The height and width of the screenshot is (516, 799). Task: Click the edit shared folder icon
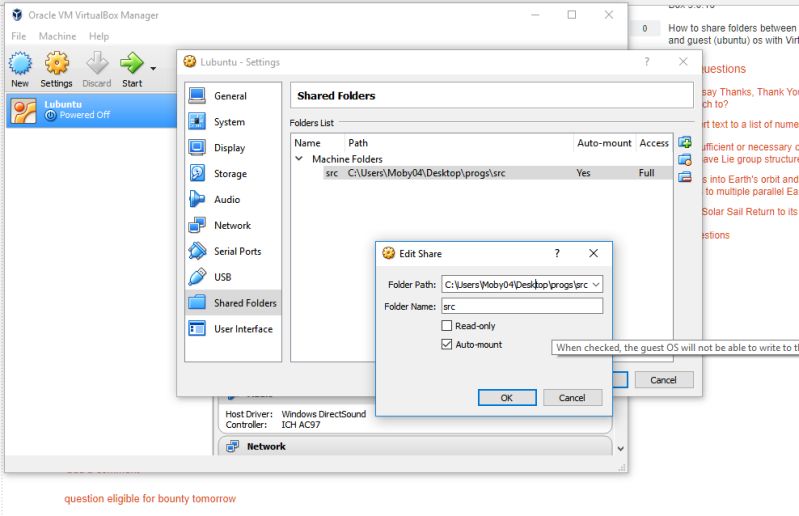pos(685,160)
